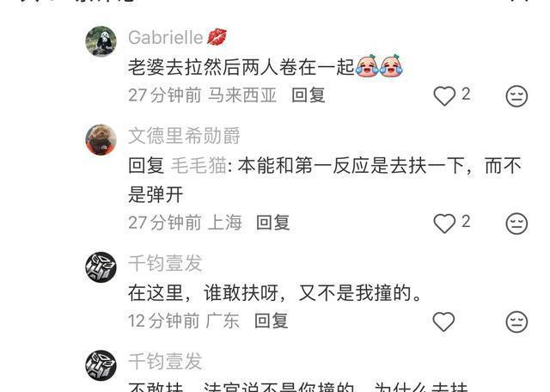This screenshot has width=550, height=392.
Task: Open the bottom 千钧壹发 Autobot avatar
Action: [101, 365]
